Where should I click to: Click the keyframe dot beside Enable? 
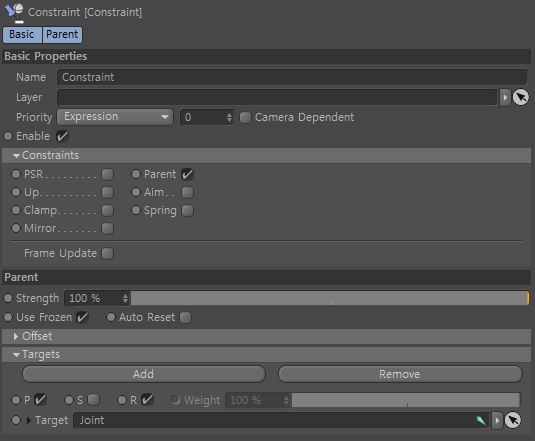tap(8, 136)
